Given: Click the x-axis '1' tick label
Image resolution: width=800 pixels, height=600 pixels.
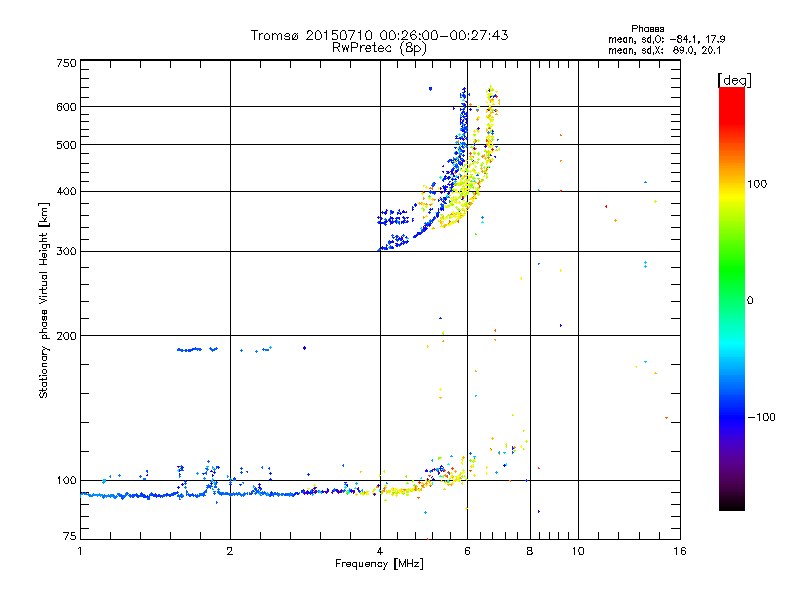Looking at the screenshot, I should [x=80, y=551].
